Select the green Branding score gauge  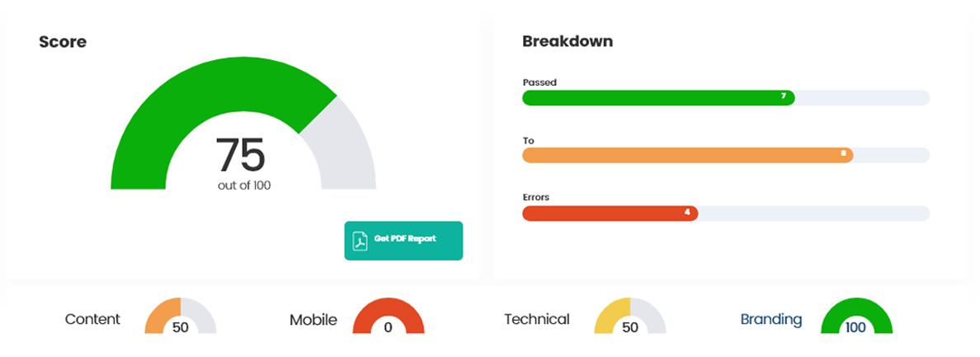tap(856, 314)
